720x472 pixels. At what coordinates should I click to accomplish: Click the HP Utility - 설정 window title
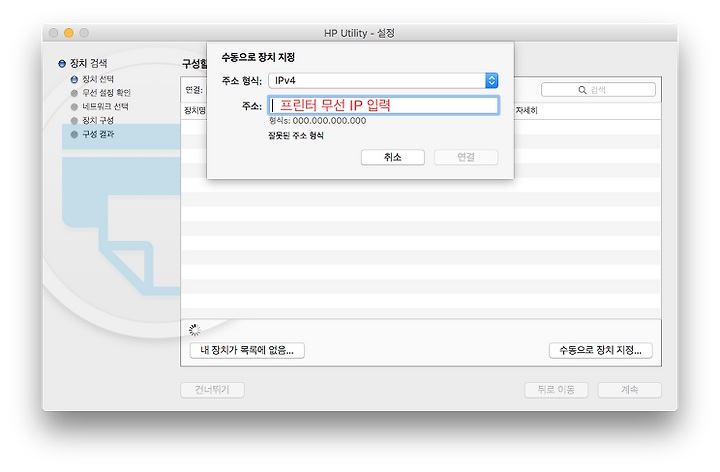pyautogui.click(x=359, y=33)
